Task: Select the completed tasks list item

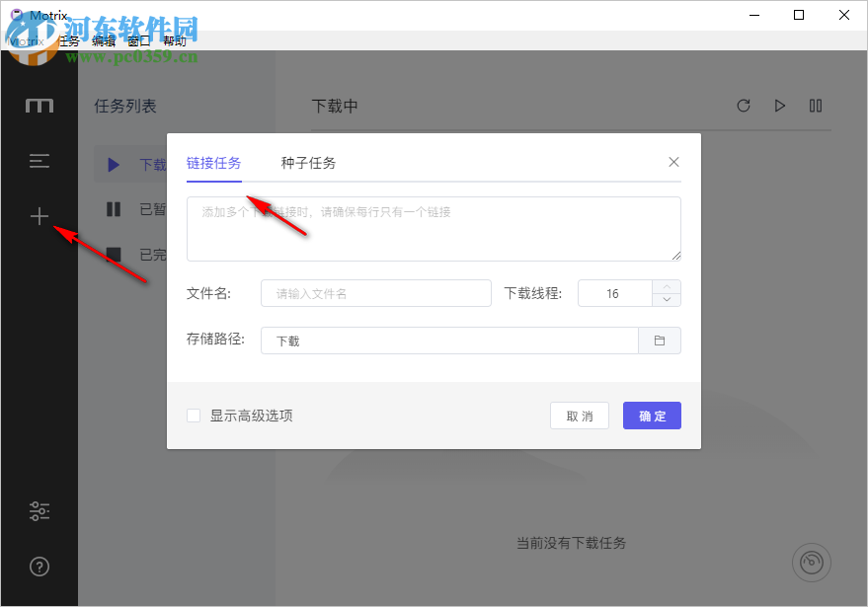Action: [130, 255]
